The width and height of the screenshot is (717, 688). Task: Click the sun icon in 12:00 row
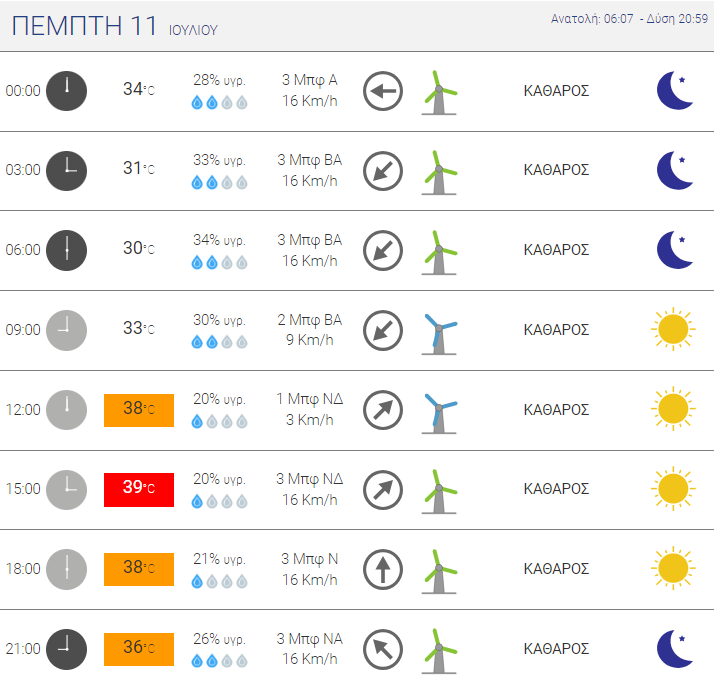673,409
